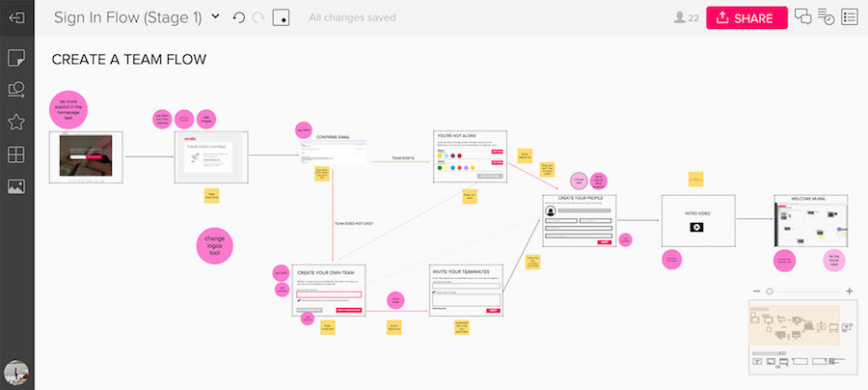868x390 pixels.
Task: Open the user avatar profile
Action: pyautogui.click(x=16, y=373)
